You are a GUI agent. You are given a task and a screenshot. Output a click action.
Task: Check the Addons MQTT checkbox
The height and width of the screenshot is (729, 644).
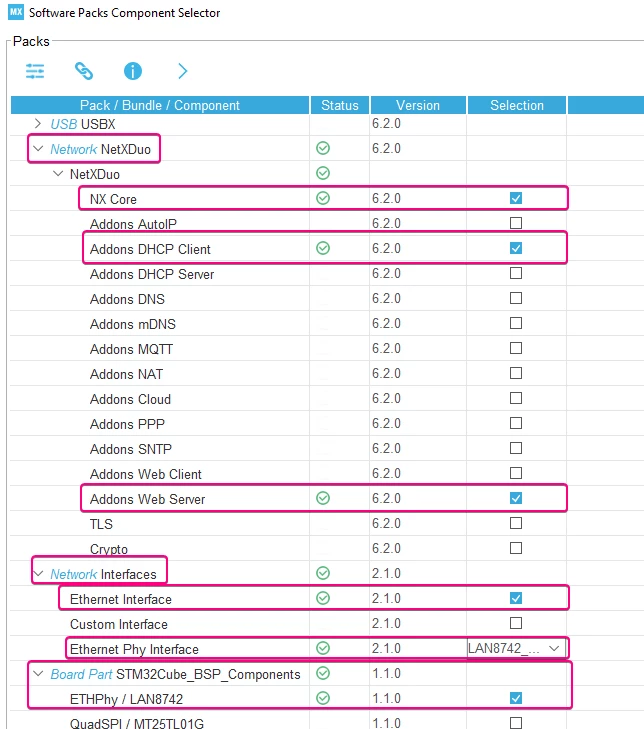pos(516,348)
